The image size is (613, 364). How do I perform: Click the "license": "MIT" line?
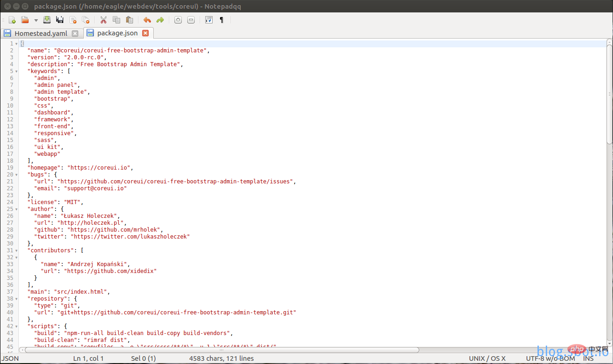pyautogui.click(x=56, y=202)
